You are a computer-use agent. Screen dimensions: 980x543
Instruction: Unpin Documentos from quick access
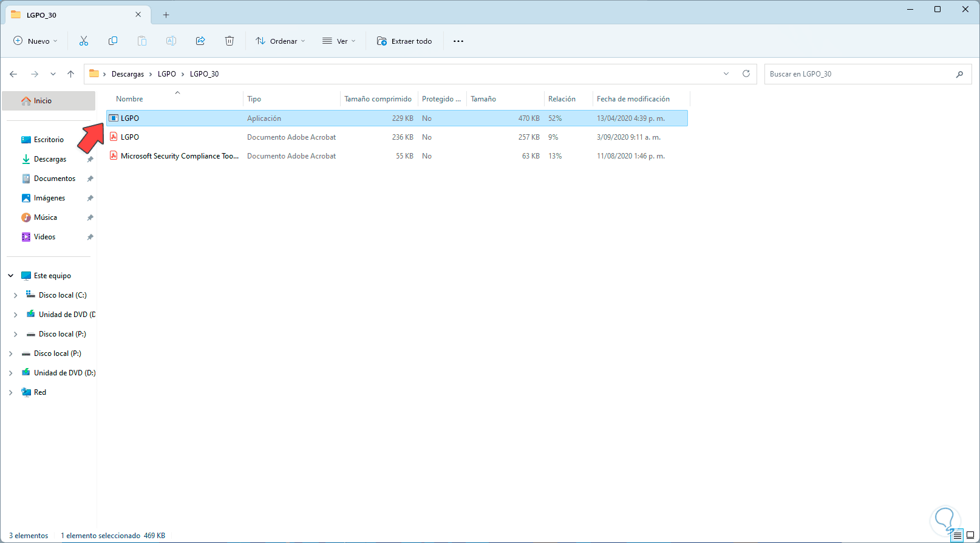pos(90,179)
